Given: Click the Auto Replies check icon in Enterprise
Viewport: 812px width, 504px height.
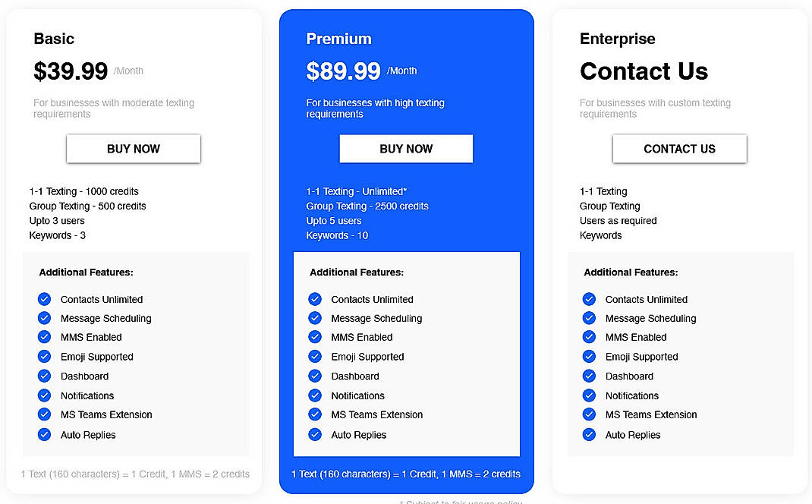Looking at the screenshot, I should (x=589, y=434).
